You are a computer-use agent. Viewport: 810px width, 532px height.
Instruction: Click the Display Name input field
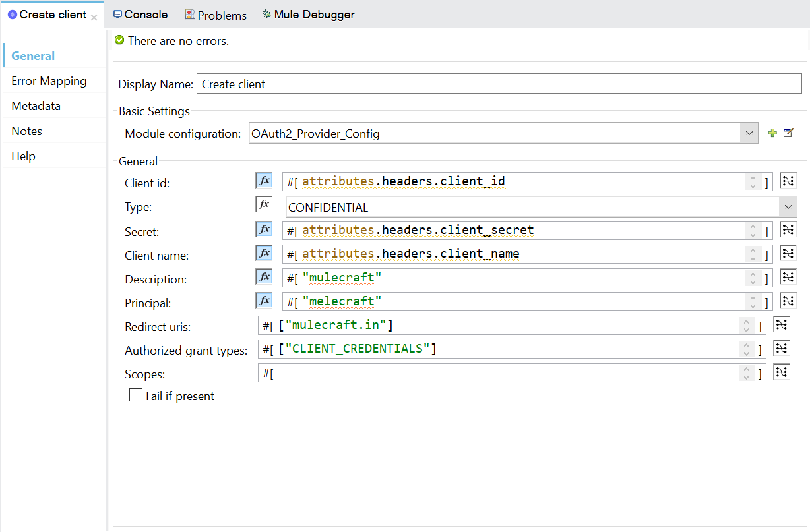pos(499,84)
